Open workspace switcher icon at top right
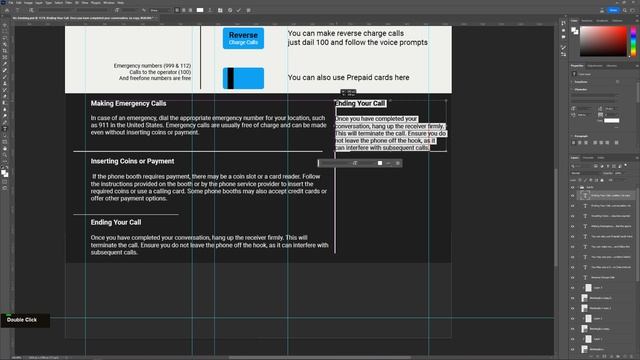640x360 pixels. click(x=633, y=10)
